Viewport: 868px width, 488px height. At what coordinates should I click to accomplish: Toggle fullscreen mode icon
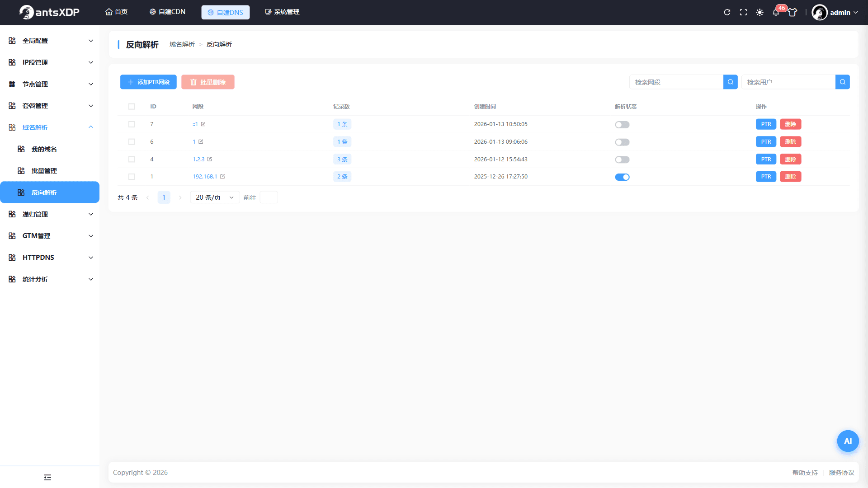[743, 12]
